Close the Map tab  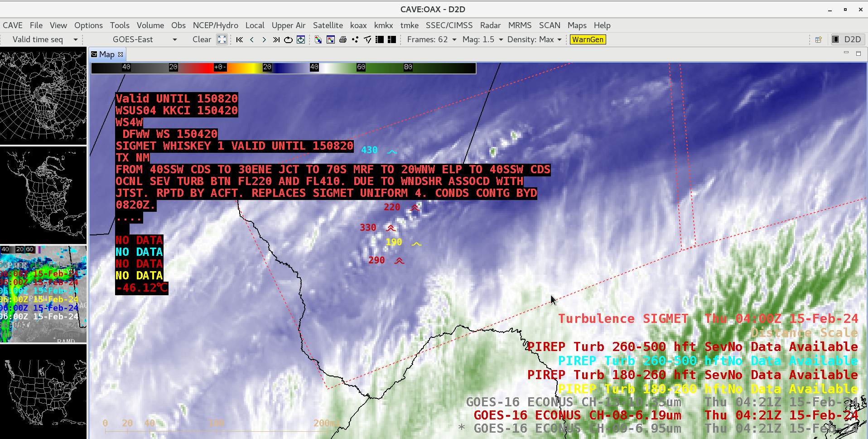(x=121, y=54)
